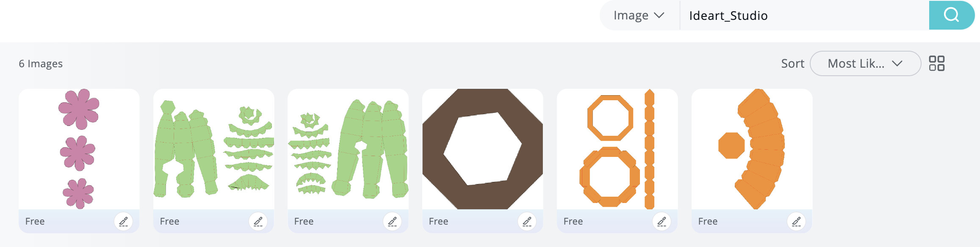Screen dimensions: 980x247
Task: Select the orange octagon rings thumbnail
Action: (x=617, y=149)
